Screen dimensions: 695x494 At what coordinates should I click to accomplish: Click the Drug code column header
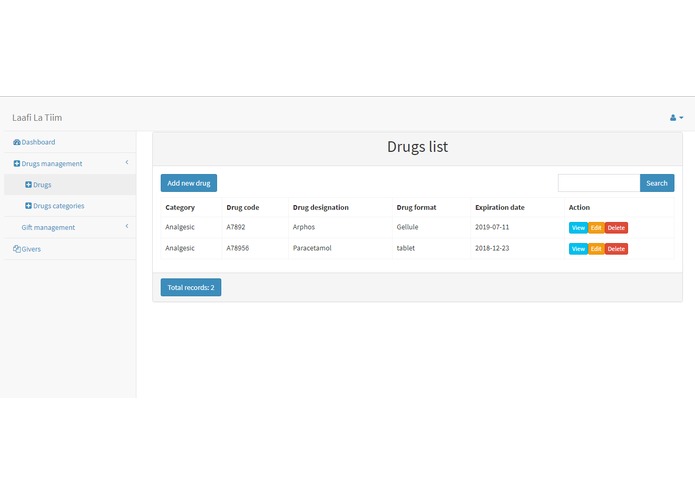(x=243, y=207)
